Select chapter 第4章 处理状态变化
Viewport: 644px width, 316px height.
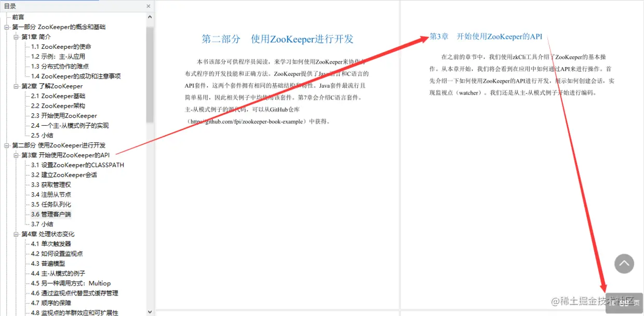point(48,234)
